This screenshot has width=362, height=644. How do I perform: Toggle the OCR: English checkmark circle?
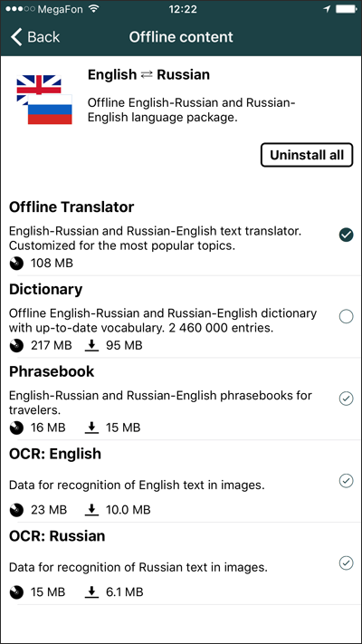[347, 481]
